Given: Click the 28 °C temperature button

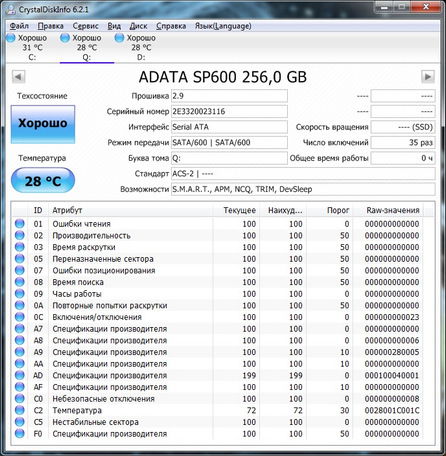Looking at the screenshot, I should pos(43,181).
